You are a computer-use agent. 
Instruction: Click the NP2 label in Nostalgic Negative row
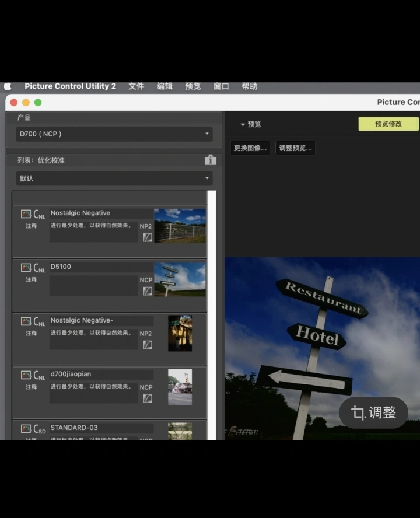coord(146,226)
